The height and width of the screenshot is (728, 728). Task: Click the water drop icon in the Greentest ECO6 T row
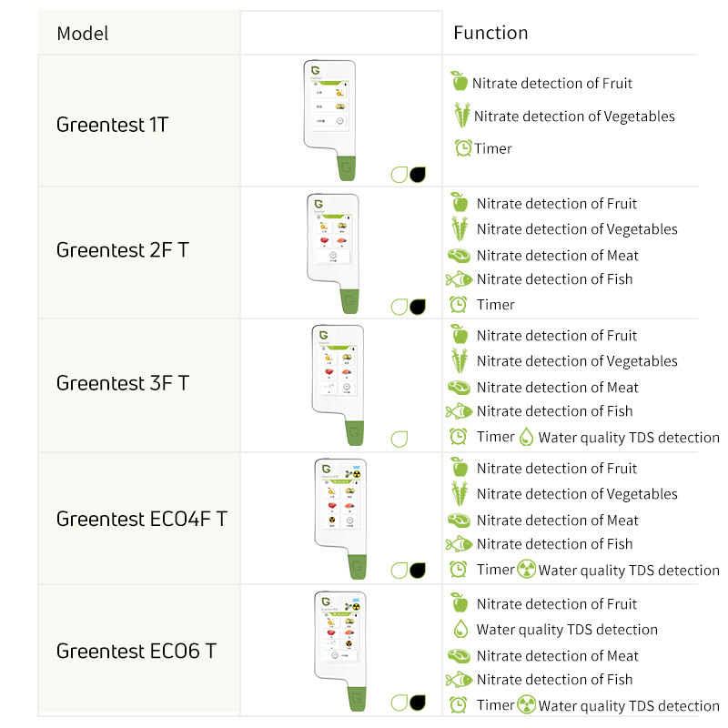point(460,629)
